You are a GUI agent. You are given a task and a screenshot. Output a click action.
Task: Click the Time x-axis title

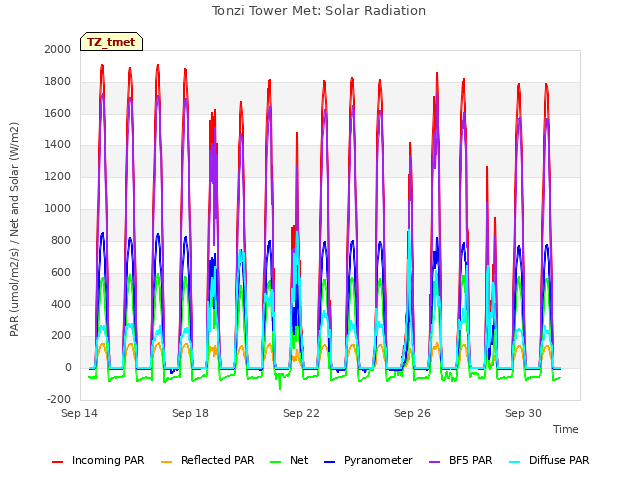[566, 429]
